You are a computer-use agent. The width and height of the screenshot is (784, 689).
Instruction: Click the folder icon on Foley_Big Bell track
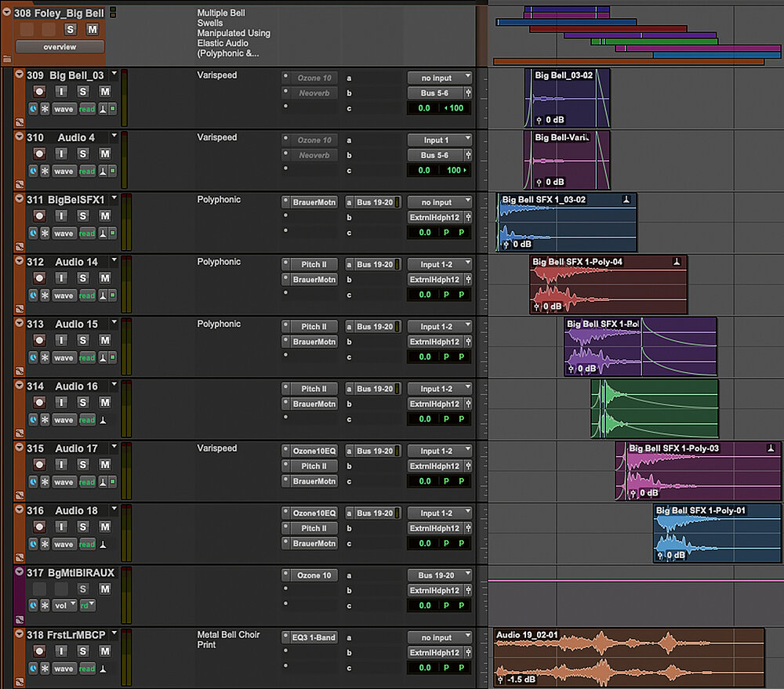click(x=7, y=59)
